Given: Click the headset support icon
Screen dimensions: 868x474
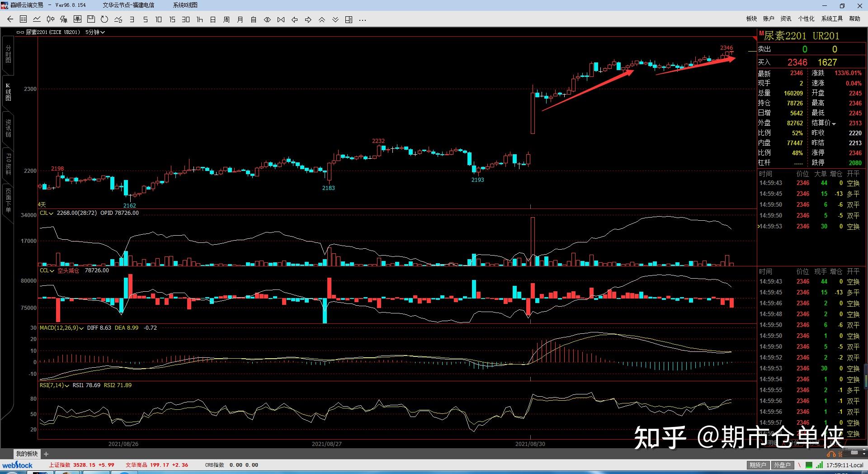Looking at the screenshot, I should tap(831, 454).
